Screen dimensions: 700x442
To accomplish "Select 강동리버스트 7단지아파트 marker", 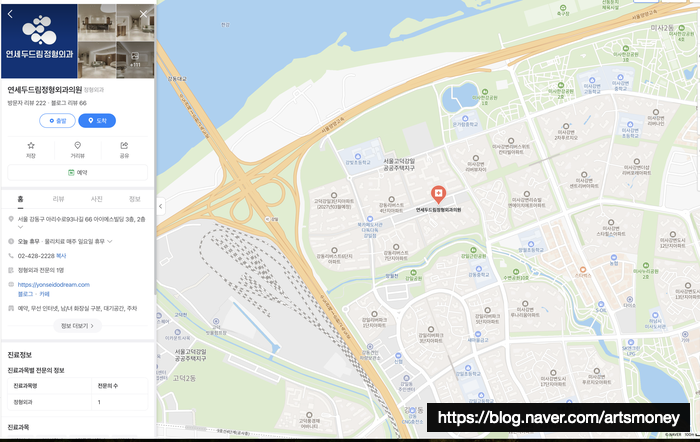I will [x=396, y=247].
